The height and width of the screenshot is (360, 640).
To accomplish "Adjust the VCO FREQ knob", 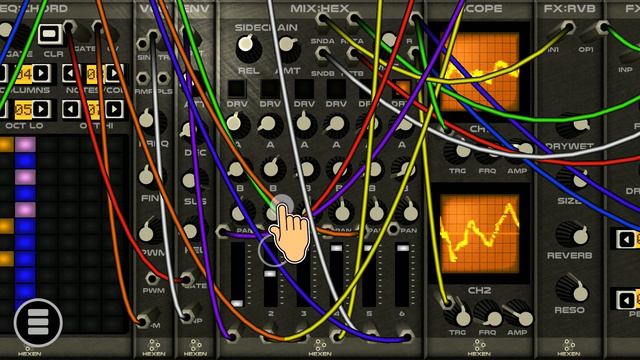I will (149, 121).
